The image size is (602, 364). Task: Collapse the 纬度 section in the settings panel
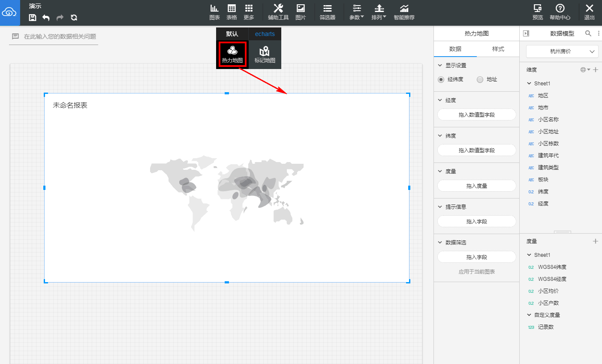click(440, 136)
